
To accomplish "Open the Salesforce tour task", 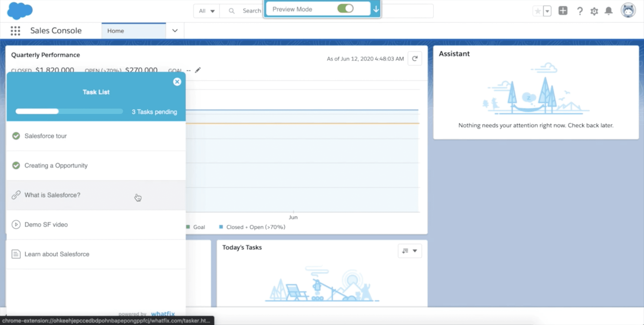I will 96,136.
